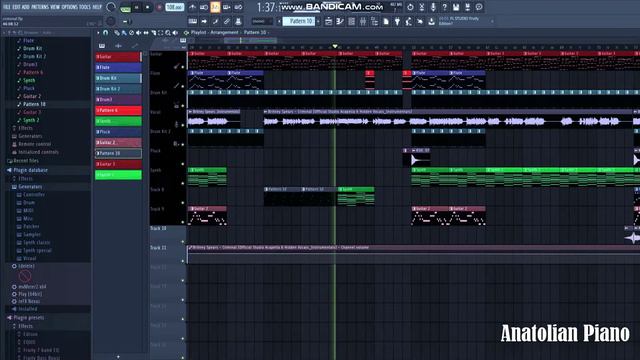Toggle the metronome icon
This screenshot has height=360, width=640.
click(192, 7)
